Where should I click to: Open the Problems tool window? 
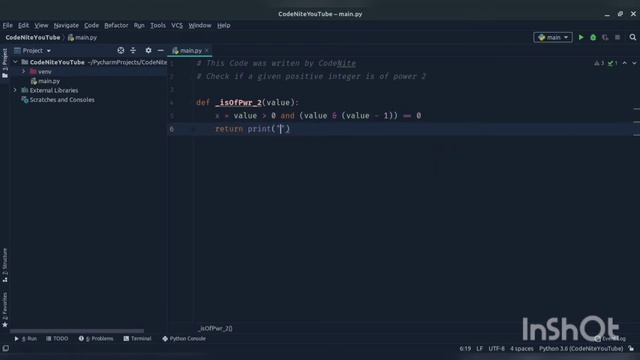(96, 339)
